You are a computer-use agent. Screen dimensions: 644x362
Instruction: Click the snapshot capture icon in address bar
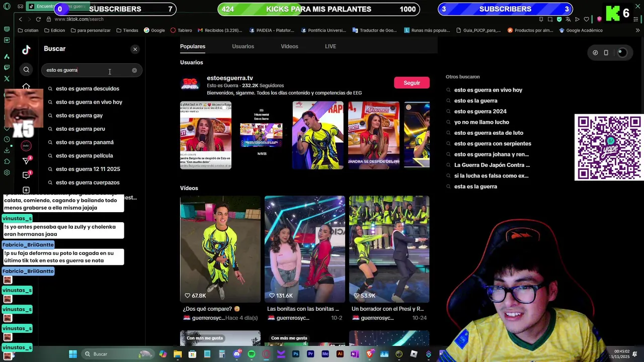(550, 19)
